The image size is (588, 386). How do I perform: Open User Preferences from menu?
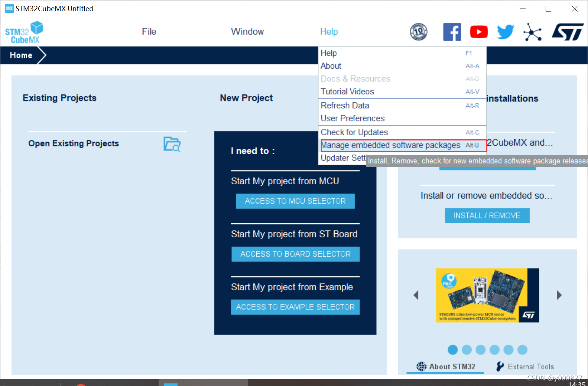click(402, 119)
